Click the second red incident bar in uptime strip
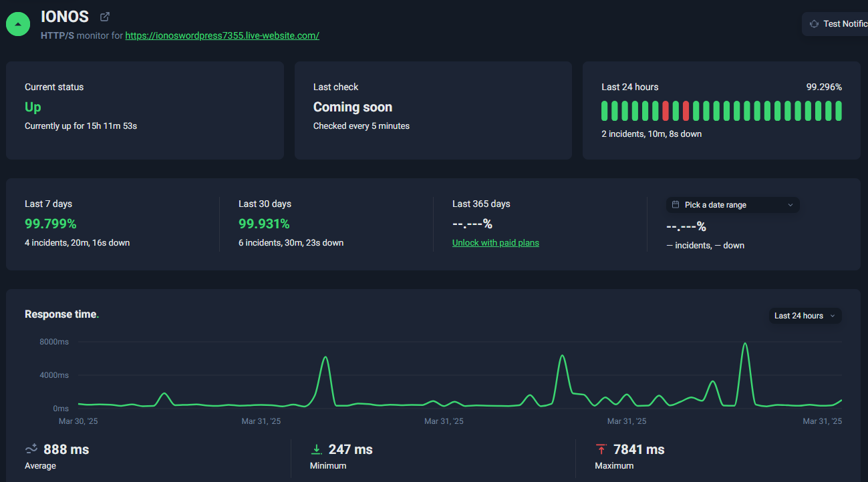Viewport: 868px width, 482px height. click(686, 111)
